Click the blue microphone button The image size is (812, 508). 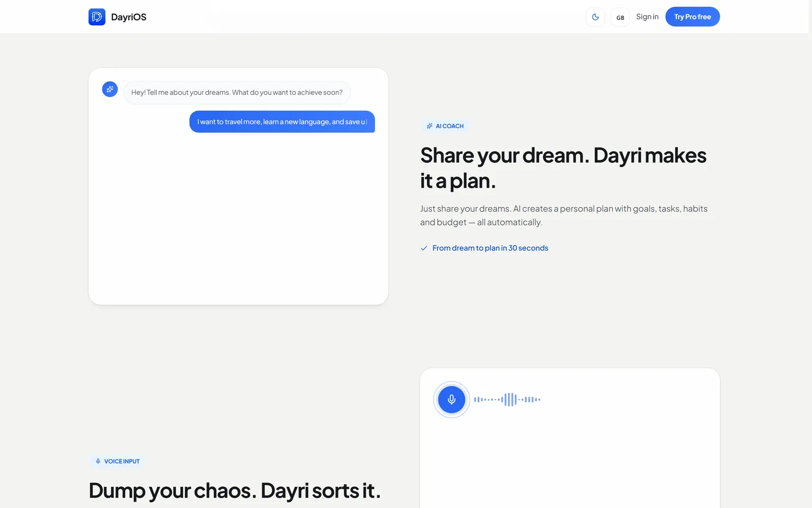coord(451,399)
